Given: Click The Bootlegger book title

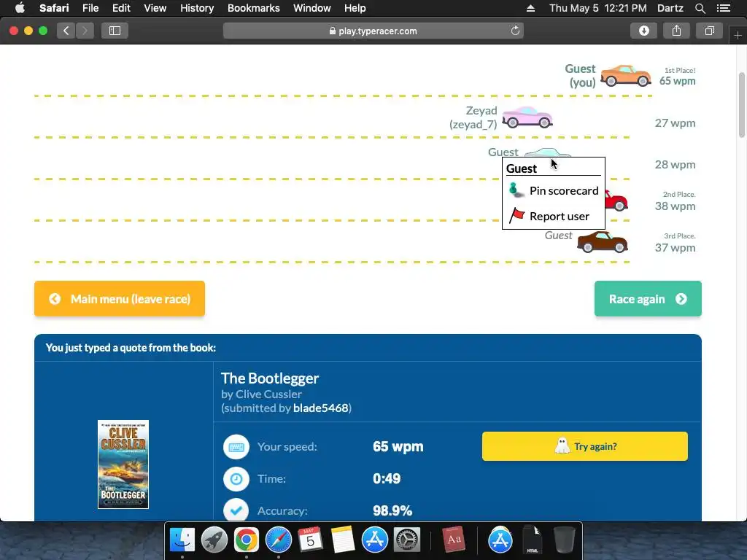Looking at the screenshot, I should pyautogui.click(x=270, y=378).
